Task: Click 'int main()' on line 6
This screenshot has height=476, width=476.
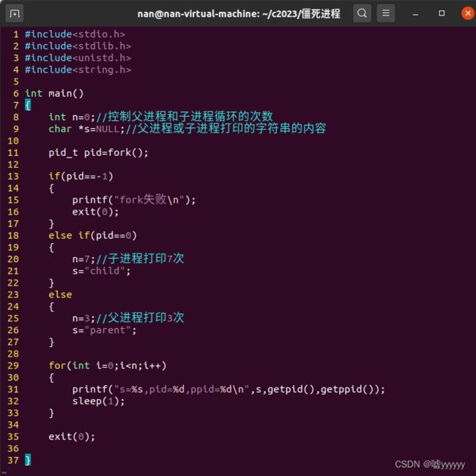Action: point(54,93)
